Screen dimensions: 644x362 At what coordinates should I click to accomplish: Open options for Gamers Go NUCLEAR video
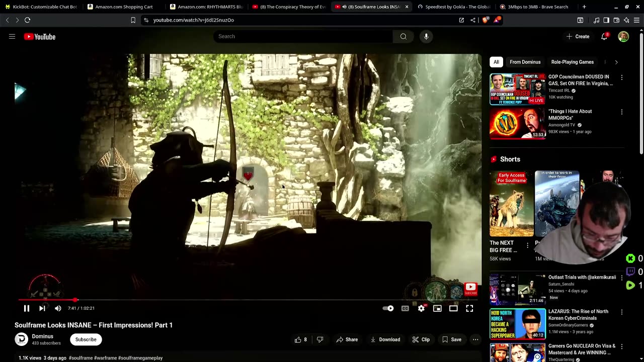click(622, 346)
